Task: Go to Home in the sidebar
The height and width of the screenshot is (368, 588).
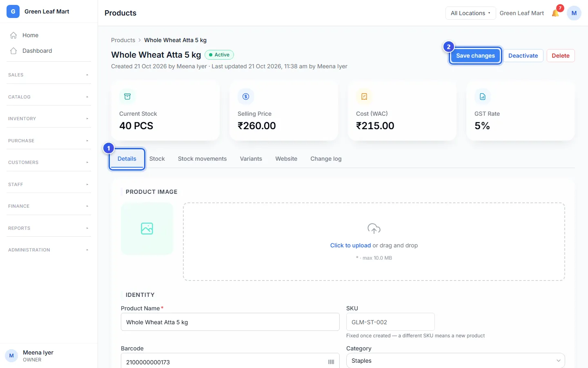Action: pyautogui.click(x=49, y=35)
